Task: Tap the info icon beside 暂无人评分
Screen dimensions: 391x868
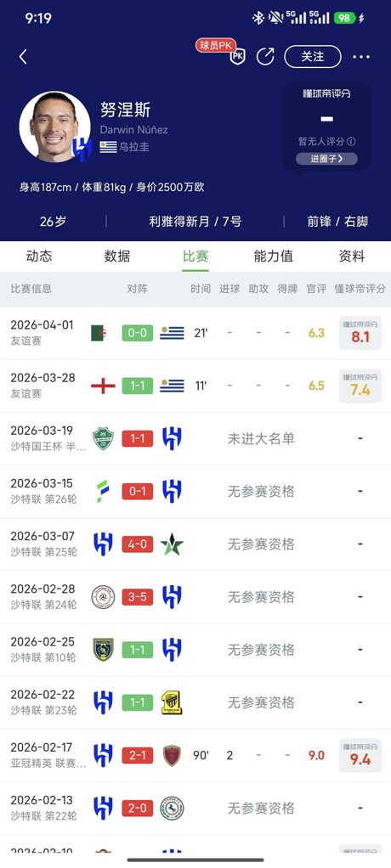Action: pos(351,142)
